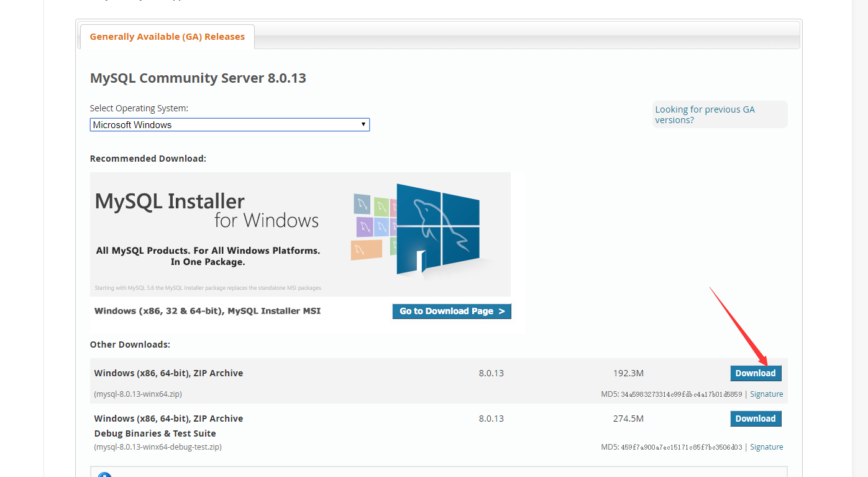
Task: Select the text (mysql-8.0.13-winx64.zip)
Action: point(138,394)
